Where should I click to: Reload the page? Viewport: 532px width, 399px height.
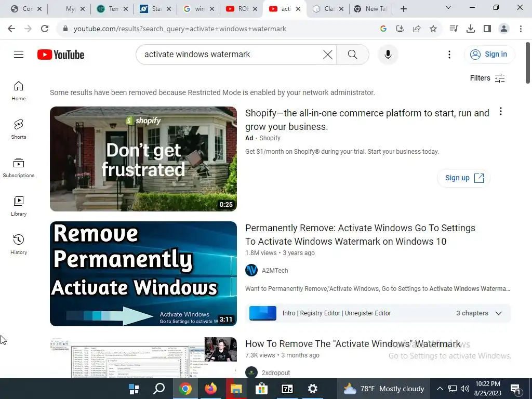45,29
